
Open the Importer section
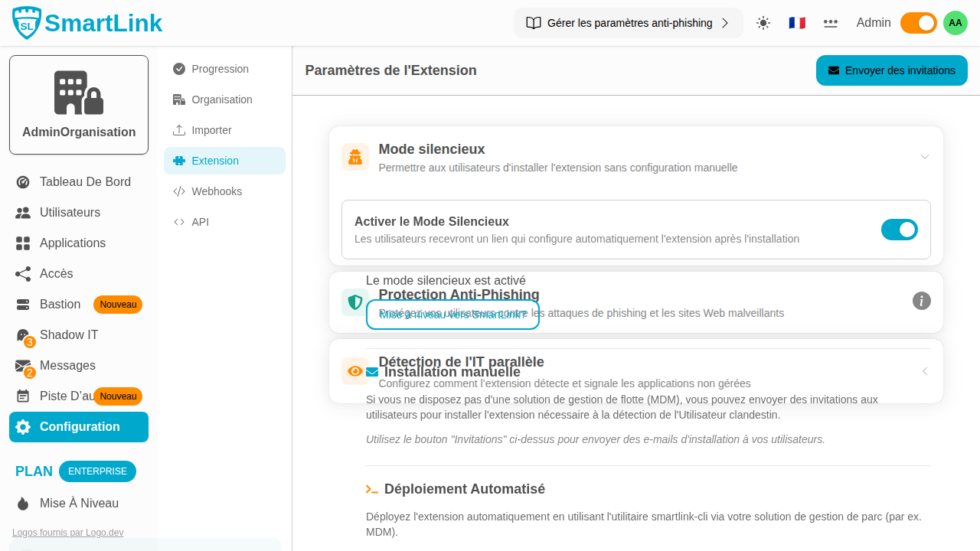[x=210, y=130]
